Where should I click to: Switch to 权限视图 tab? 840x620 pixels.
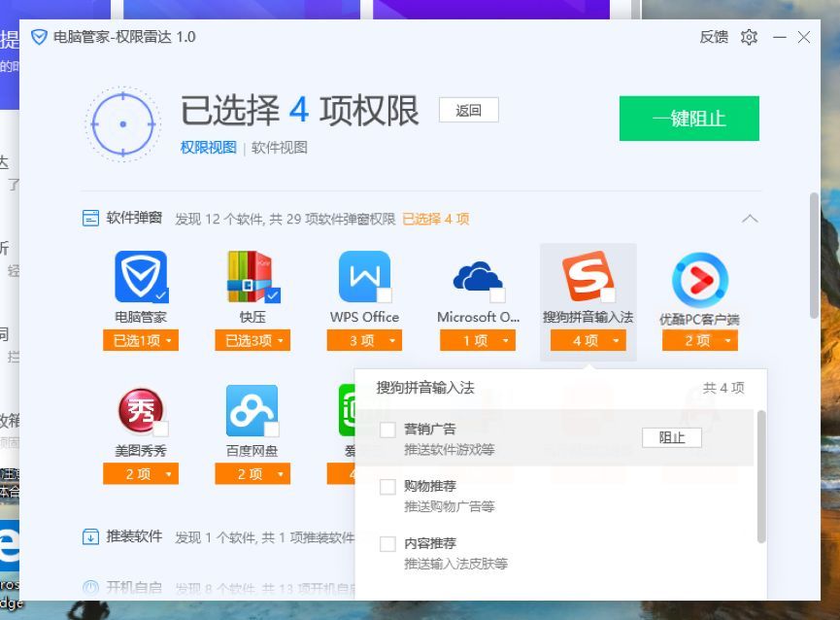[x=209, y=148]
